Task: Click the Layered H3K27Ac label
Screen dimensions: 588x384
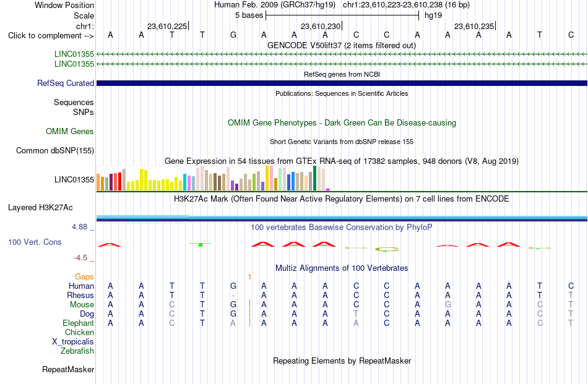Action: pos(40,207)
